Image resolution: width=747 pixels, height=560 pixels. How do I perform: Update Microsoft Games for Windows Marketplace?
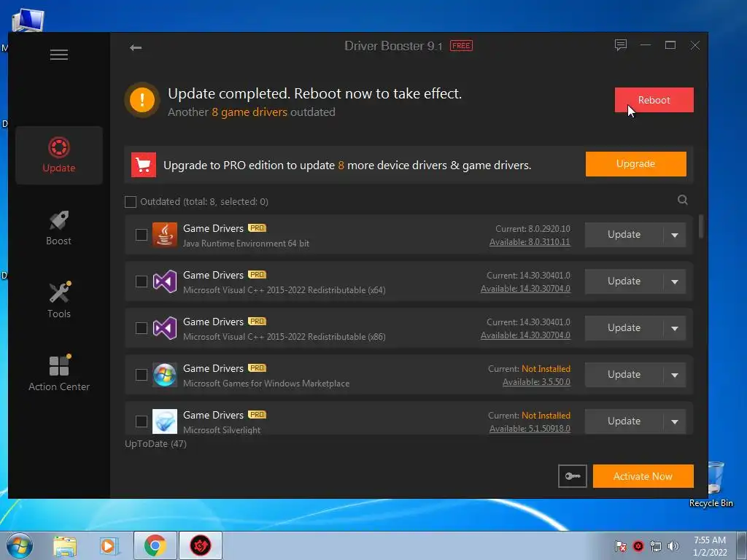coord(624,375)
